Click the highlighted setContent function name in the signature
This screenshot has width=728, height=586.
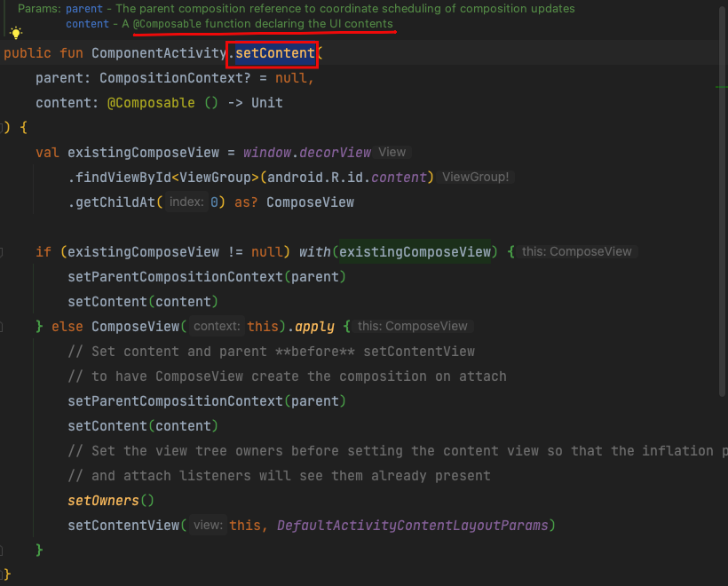tap(275, 53)
